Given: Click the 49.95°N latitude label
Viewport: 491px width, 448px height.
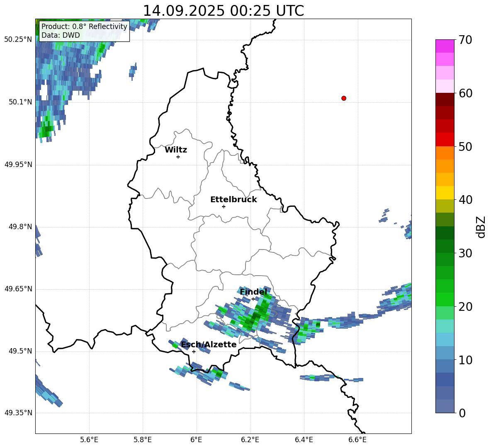Looking at the screenshot, I should pos(18,164).
